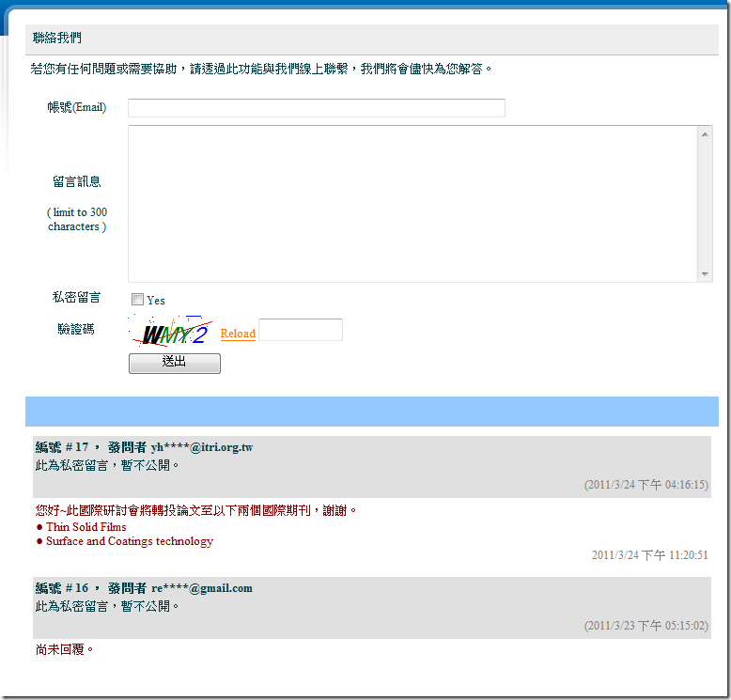This screenshot has height=700, width=731.
Task: Tick the 私密留言 Yes checkbox
Action: pyautogui.click(x=137, y=300)
